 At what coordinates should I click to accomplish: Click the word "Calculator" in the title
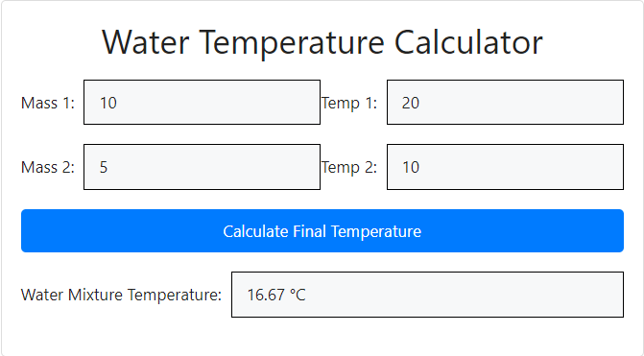468,43
